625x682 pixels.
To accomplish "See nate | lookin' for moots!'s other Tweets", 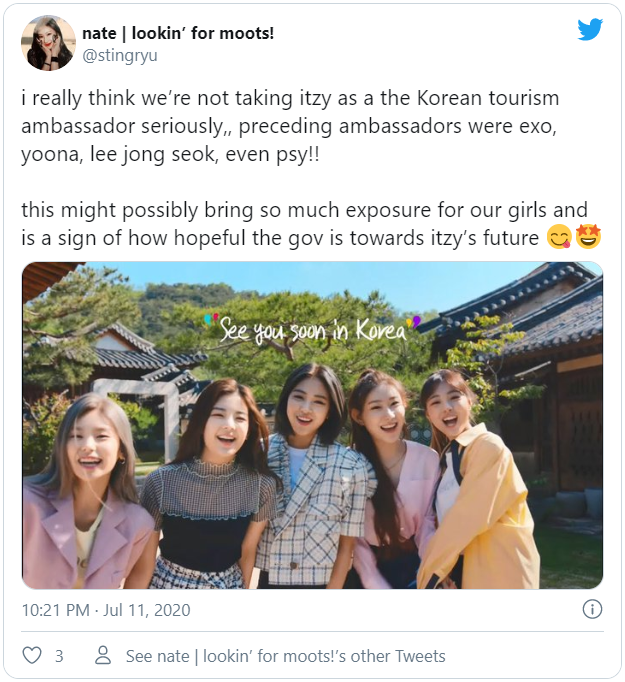I will (286, 656).
